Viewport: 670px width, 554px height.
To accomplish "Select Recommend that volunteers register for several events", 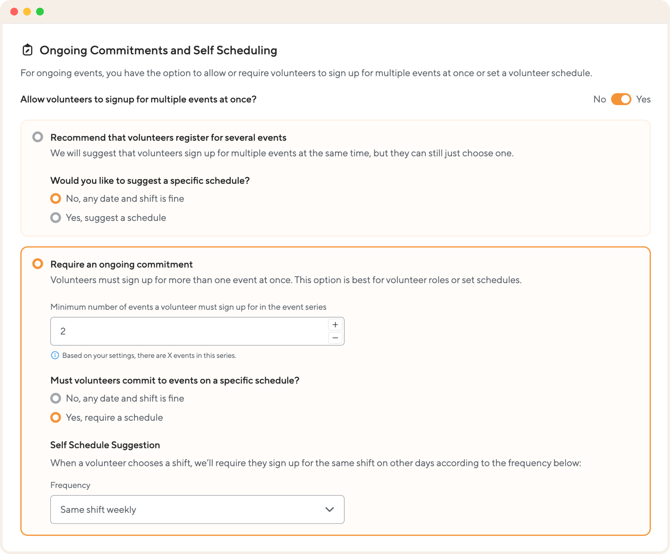I will 38,137.
